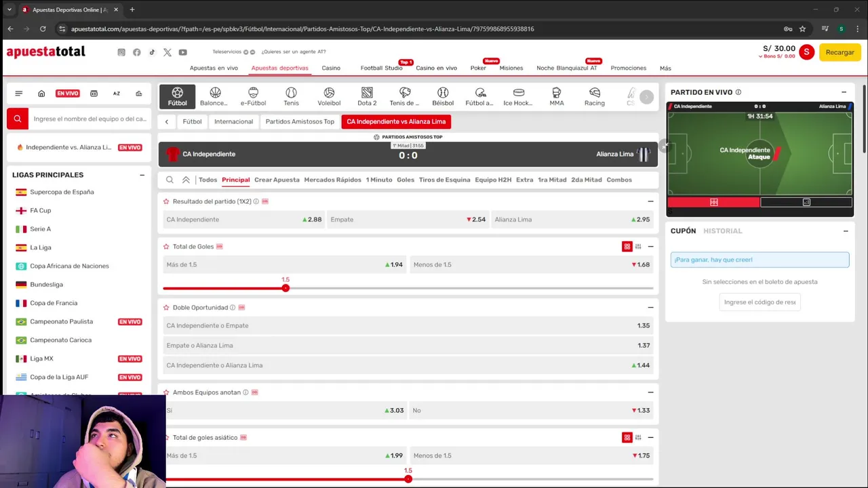868x488 pixels.
Task: Collapse the Ligas Principales section
Action: point(142,175)
